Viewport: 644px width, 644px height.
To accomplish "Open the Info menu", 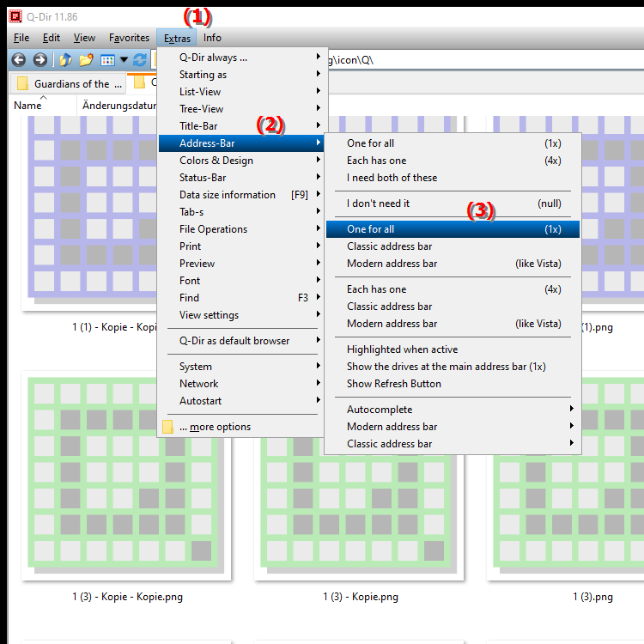I will (x=212, y=38).
